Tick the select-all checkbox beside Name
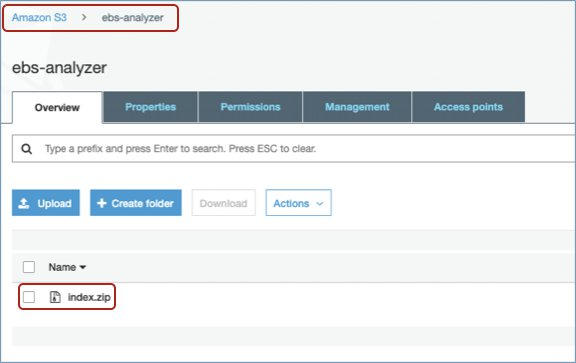Image resolution: width=576 pixels, height=363 pixels. tap(29, 267)
